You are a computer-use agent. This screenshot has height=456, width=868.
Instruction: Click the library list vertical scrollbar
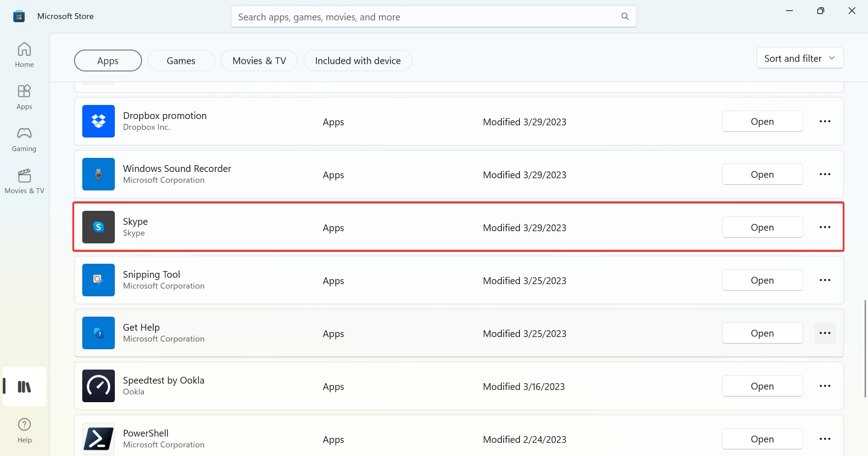tap(865, 348)
